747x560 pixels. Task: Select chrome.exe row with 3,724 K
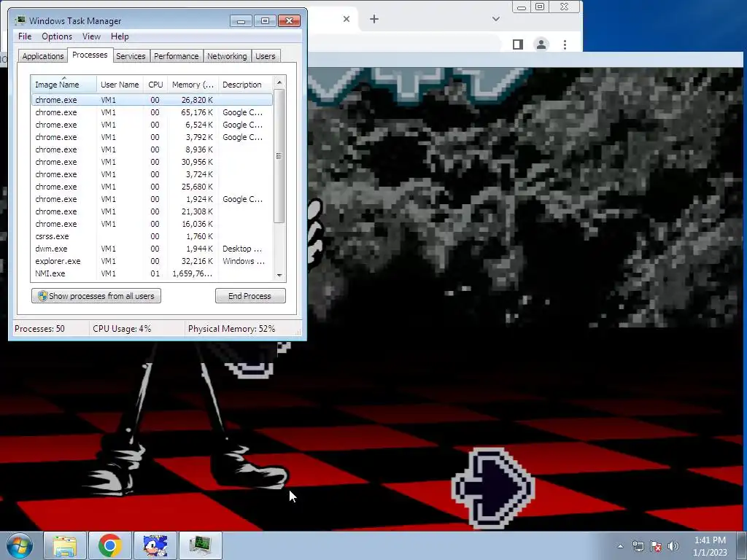tap(152, 174)
